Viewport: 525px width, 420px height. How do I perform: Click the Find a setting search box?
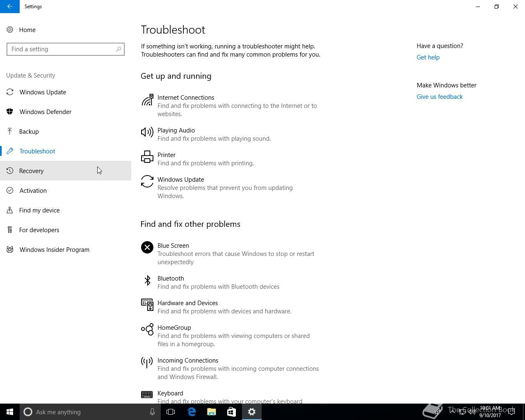click(66, 49)
